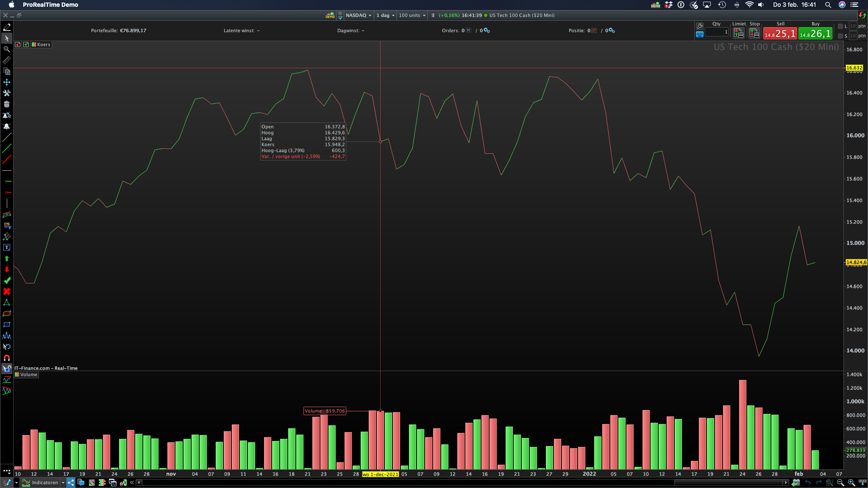Click the wrench settings icon near Qty
The height and width of the screenshot is (488, 868).
pyautogui.click(x=700, y=26)
